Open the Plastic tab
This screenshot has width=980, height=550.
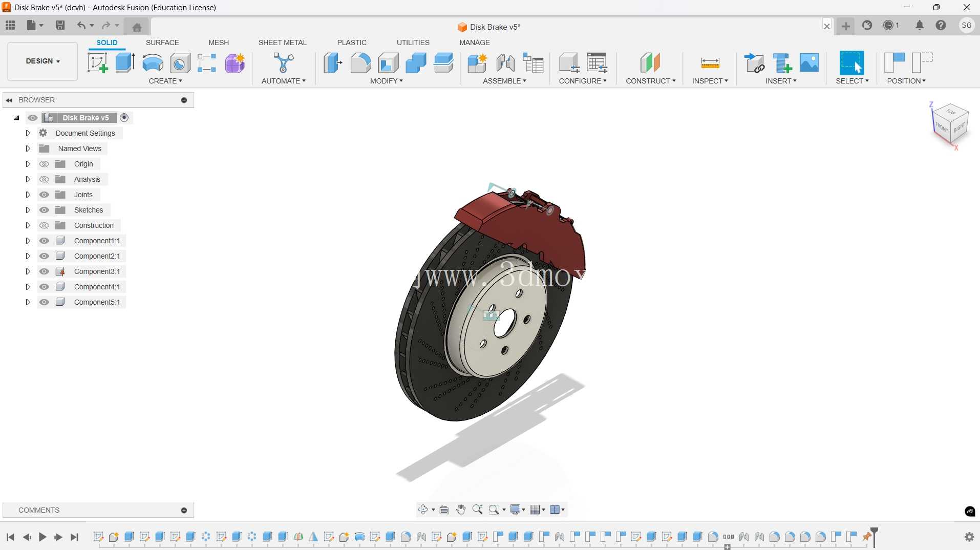352,43
